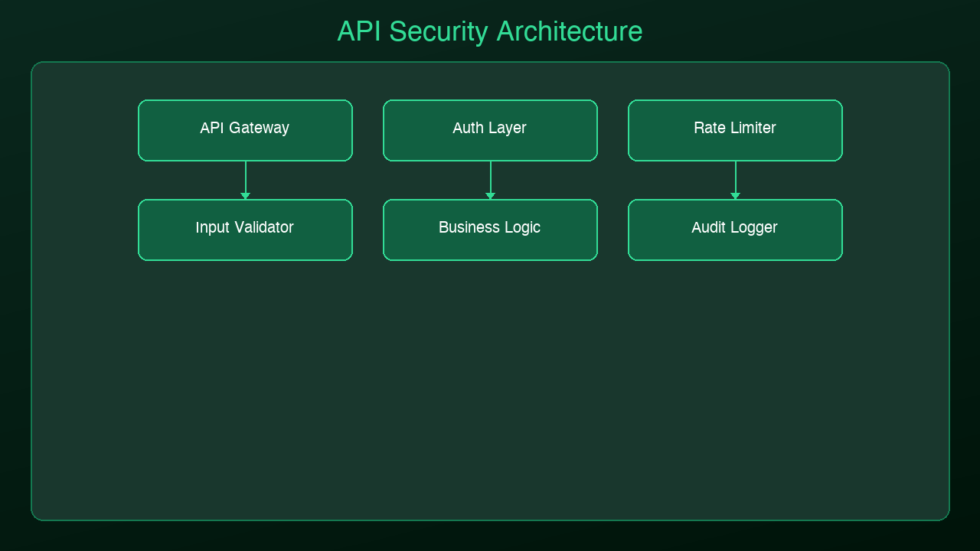Image resolution: width=980 pixels, height=551 pixels.
Task: Click the Input Validator label text
Action: coord(245,227)
